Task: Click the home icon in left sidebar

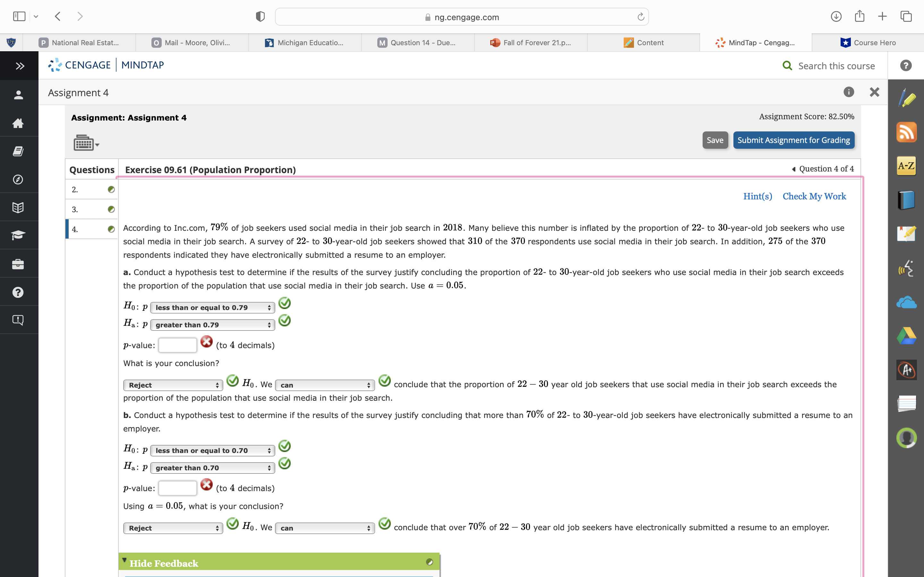Action: pos(18,123)
